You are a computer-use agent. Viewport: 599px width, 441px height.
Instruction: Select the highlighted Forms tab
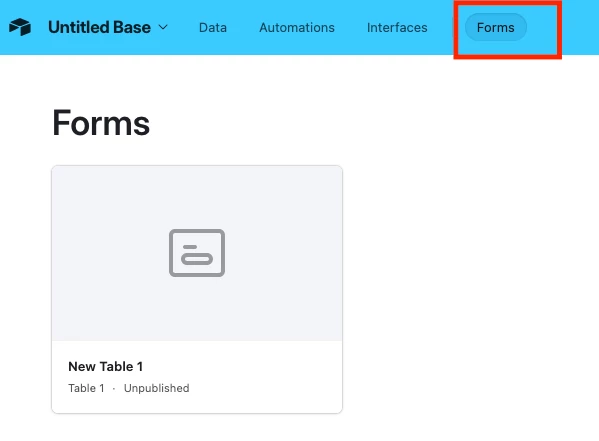point(495,28)
